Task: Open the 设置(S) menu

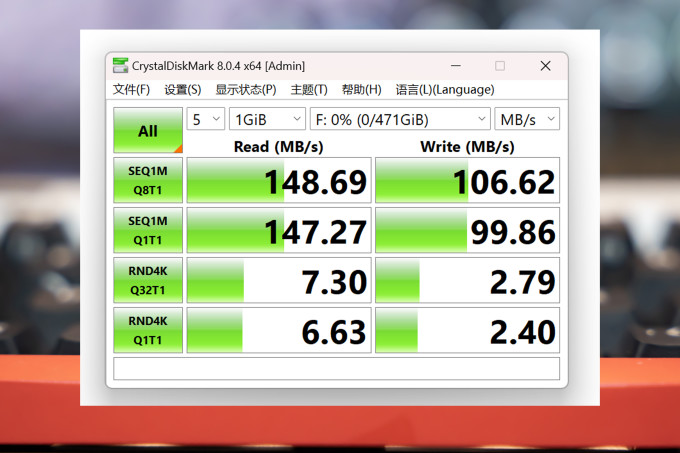Action: point(183,90)
